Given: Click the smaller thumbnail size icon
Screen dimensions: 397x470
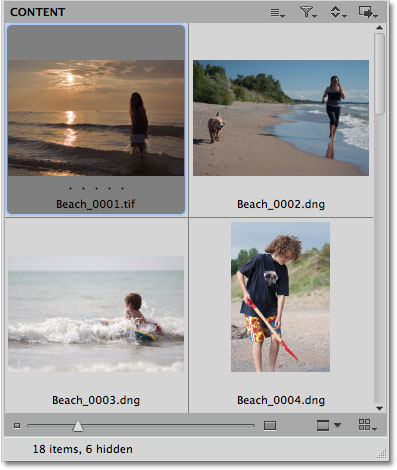Looking at the screenshot, I should coord(17,425).
